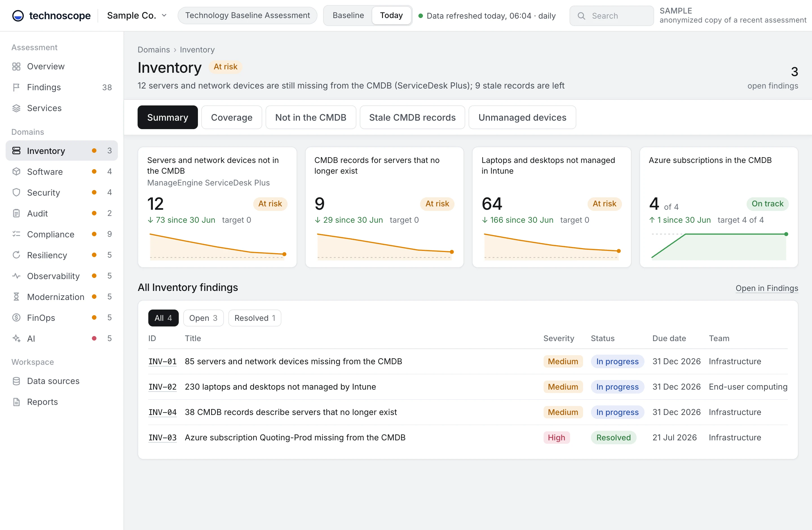Click the Resiliency refresh icon
812x530 pixels.
(x=16, y=255)
